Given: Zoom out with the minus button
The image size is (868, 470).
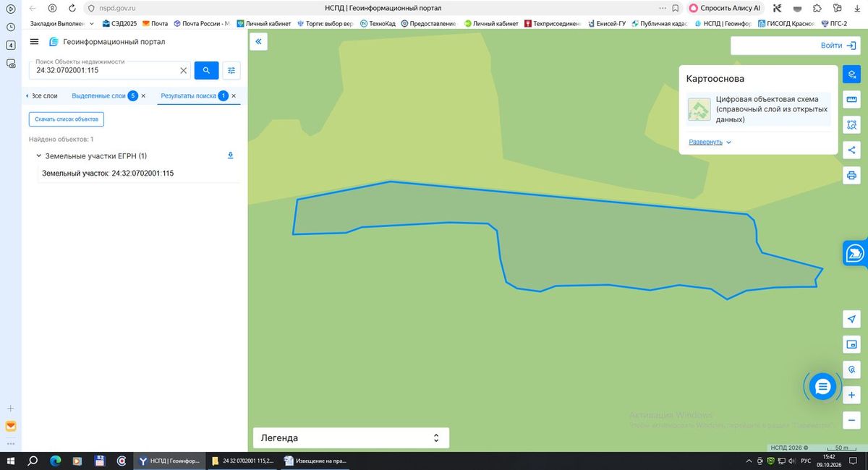Looking at the screenshot, I should point(852,419).
